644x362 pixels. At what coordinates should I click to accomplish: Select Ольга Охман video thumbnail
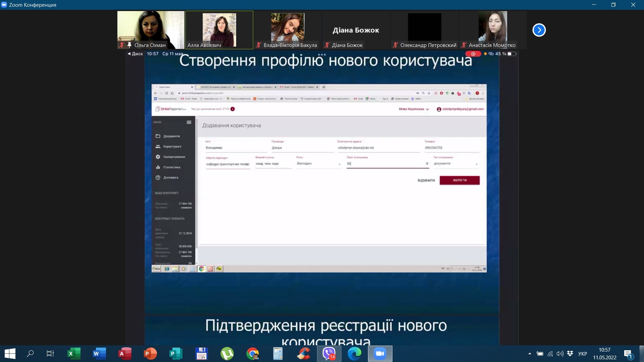(151, 30)
